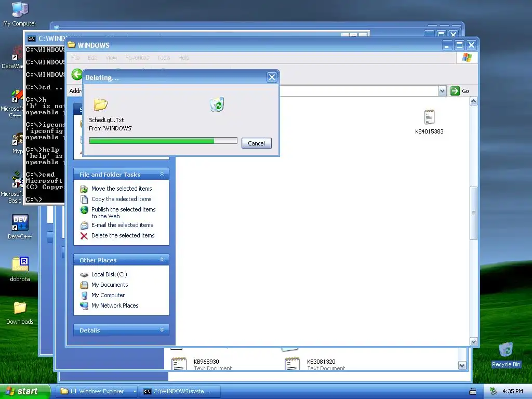Click the Copy the selected items icon

(x=84, y=199)
